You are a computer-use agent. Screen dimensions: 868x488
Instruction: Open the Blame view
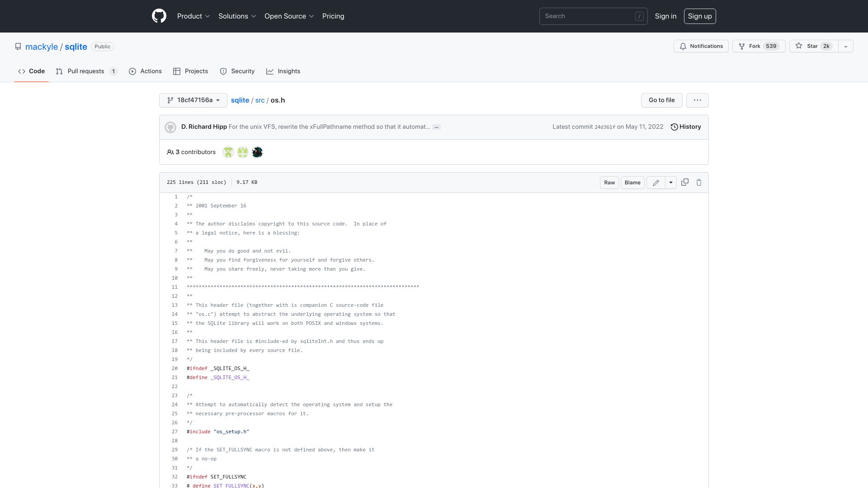click(x=632, y=183)
